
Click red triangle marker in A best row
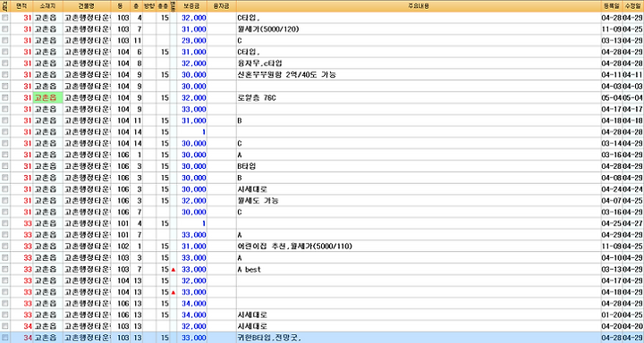(173, 270)
